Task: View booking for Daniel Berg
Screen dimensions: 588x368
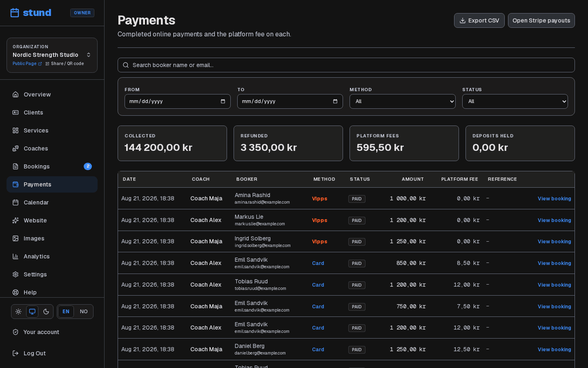Action: pyautogui.click(x=554, y=350)
